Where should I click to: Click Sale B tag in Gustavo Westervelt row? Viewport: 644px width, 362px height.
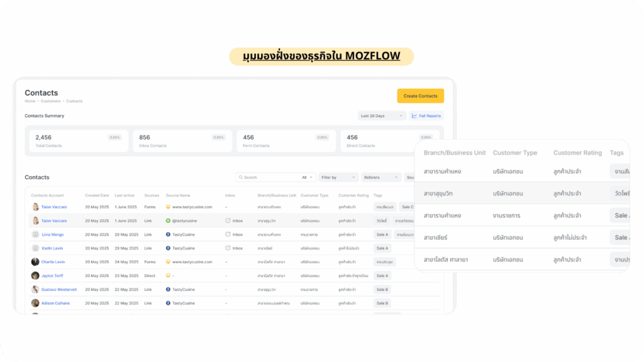point(382,290)
